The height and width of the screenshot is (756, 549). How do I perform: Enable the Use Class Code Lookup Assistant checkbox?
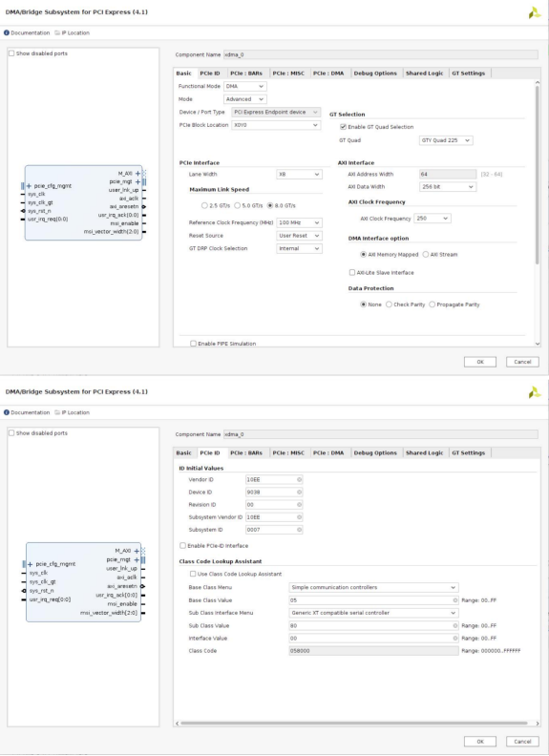tap(193, 574)
